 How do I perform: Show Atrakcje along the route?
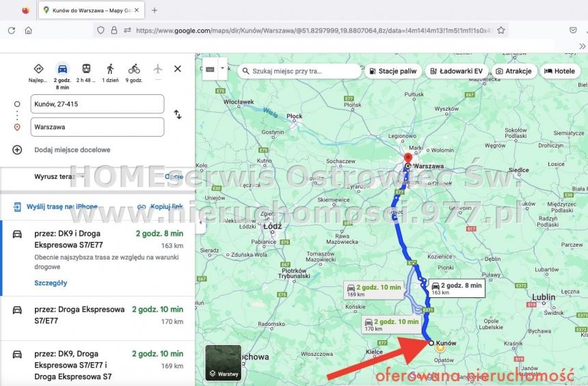click(x=513, y=71)
